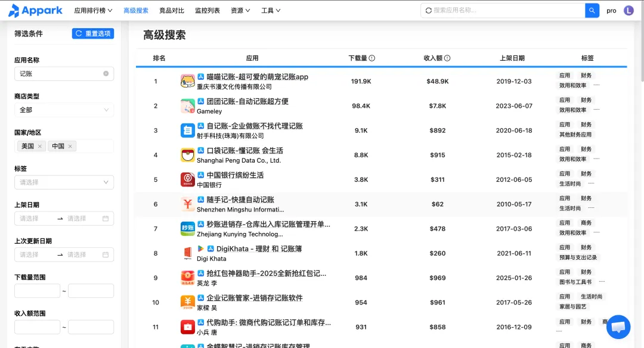Screen dimensions: 644x348
Task: Click the 抢红包神器助手 app icon
Action: pos(188,278)
